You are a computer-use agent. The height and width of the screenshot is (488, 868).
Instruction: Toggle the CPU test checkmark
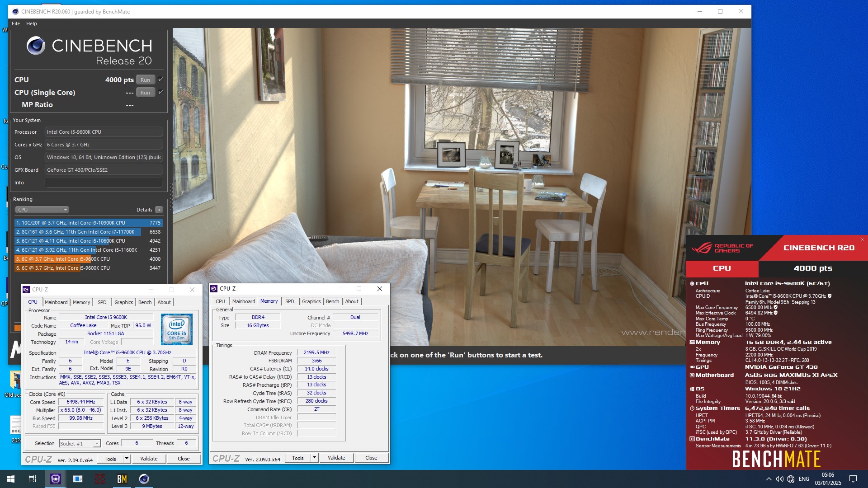pyautogui.click(x=160, y=80)
